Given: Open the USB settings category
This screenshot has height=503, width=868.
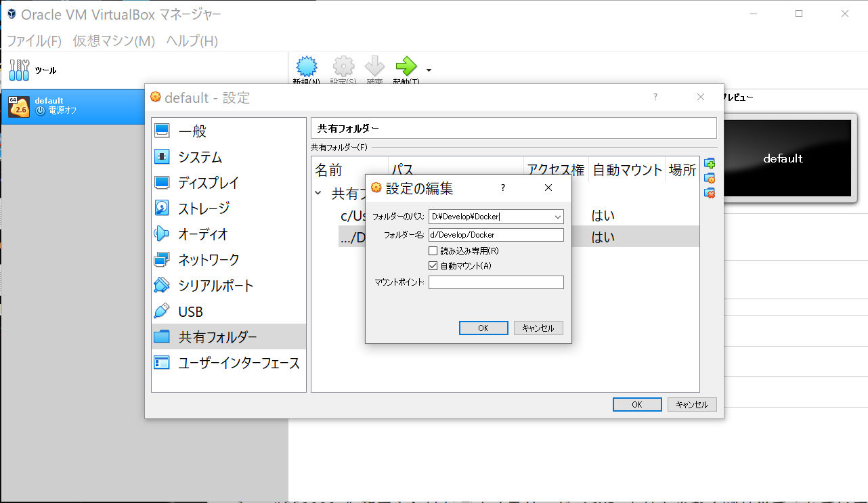Looking at the screenshot, I should point(190,311).
